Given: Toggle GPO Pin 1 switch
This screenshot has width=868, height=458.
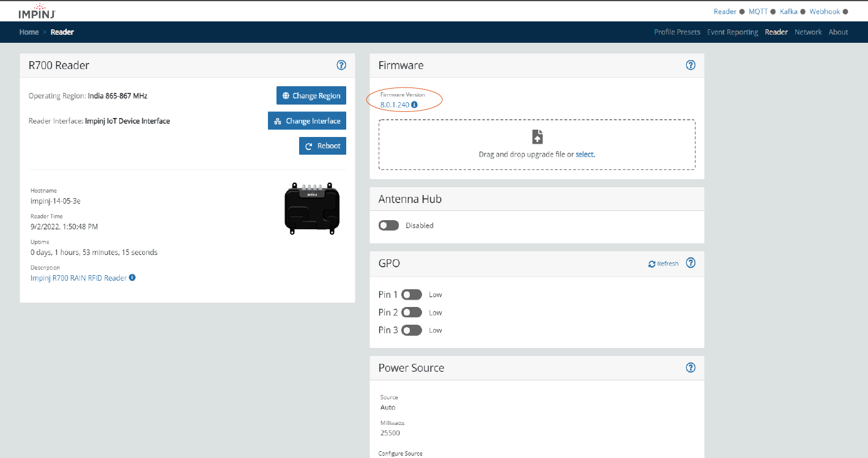Looking at the screenshot, I should [x=411, y=295].
